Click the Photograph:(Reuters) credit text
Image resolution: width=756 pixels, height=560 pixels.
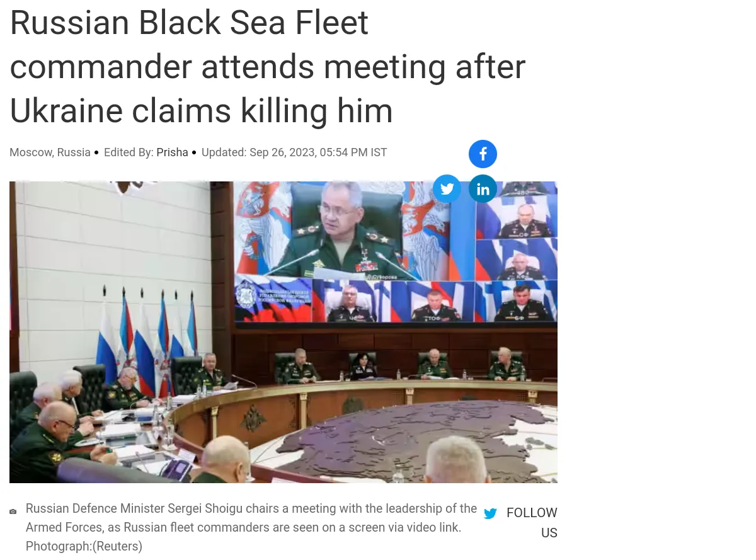(x=84, y=546)
